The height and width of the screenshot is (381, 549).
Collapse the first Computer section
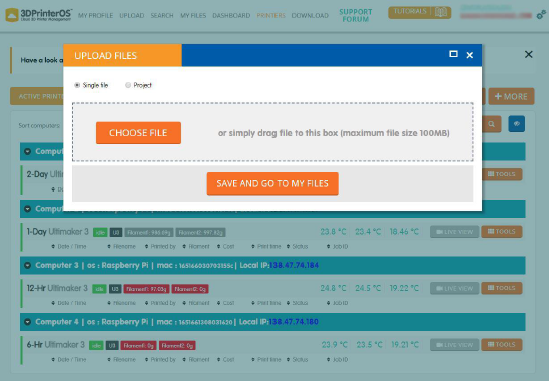pyautogui.click(x=27, y=151)
